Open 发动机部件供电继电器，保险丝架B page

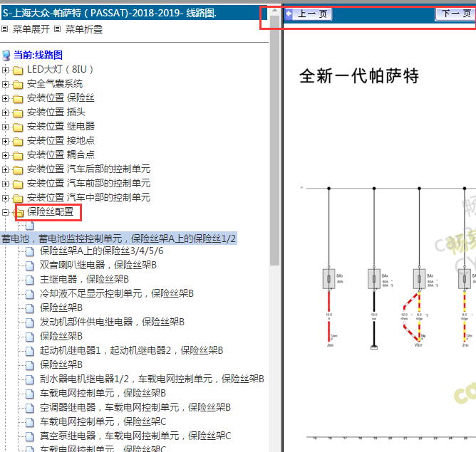click(112, 322)
